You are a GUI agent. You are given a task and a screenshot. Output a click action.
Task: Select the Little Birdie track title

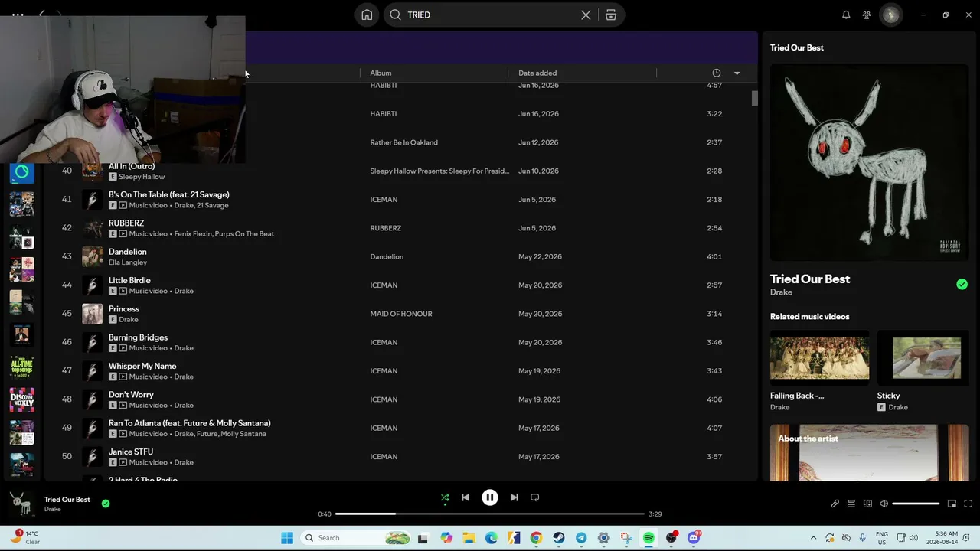click(x=129, y=280)
